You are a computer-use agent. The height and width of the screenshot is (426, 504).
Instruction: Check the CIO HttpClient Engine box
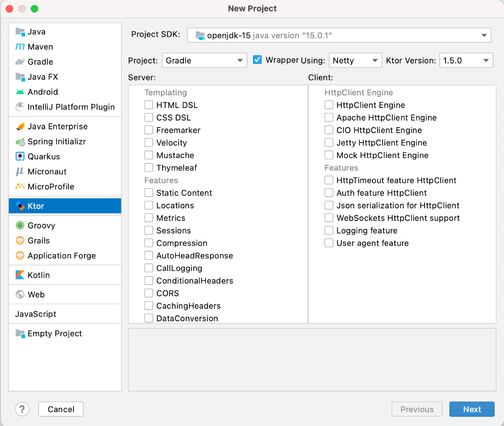pos(329,130)
